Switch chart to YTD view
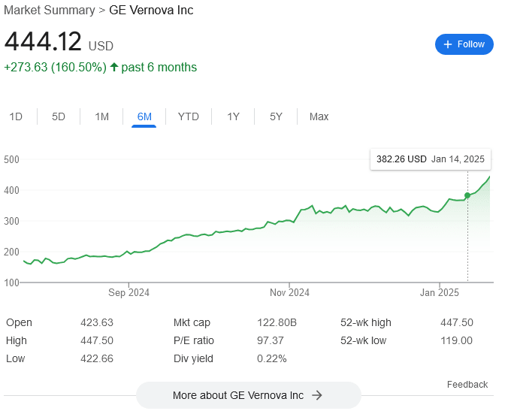The image size is (508, 420). 189,116
